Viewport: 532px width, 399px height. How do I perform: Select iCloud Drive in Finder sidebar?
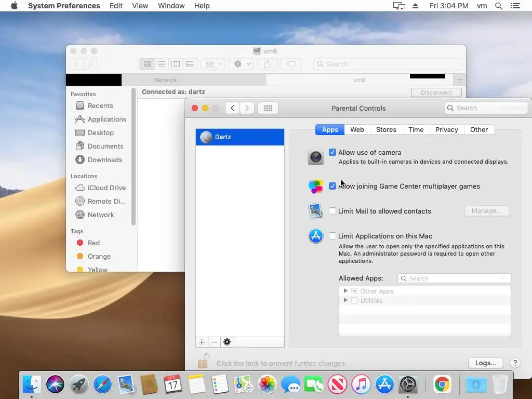[x=100, y=188]
